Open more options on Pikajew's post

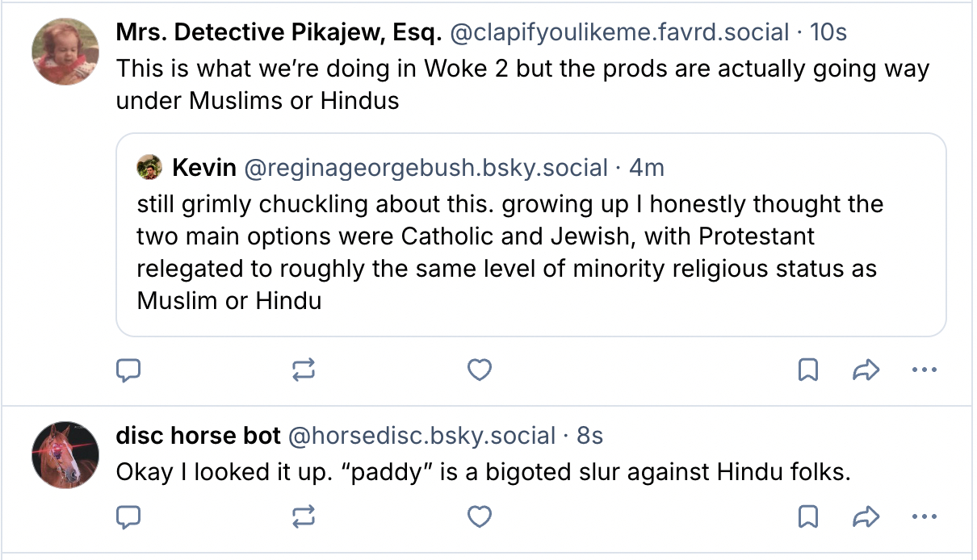tap(923, 370)
